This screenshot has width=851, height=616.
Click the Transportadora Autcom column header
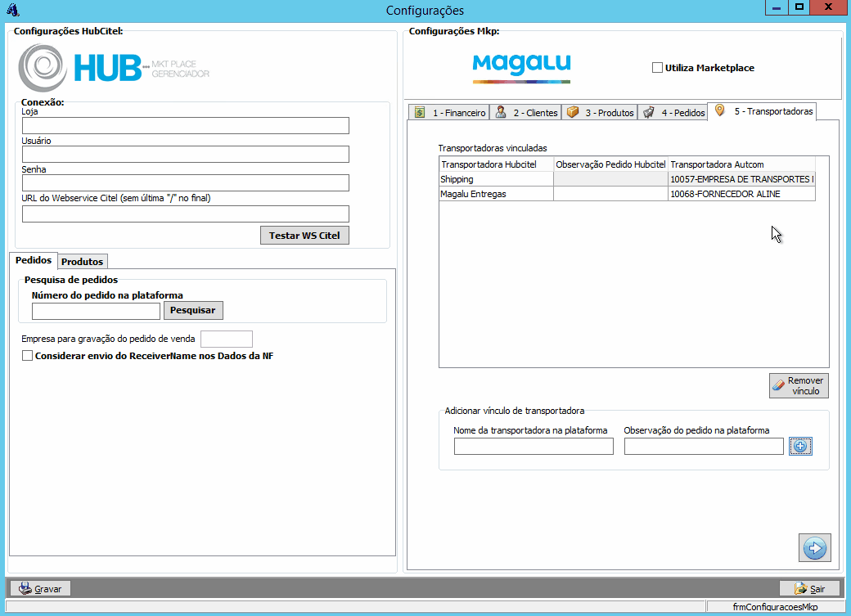point(741,164)
